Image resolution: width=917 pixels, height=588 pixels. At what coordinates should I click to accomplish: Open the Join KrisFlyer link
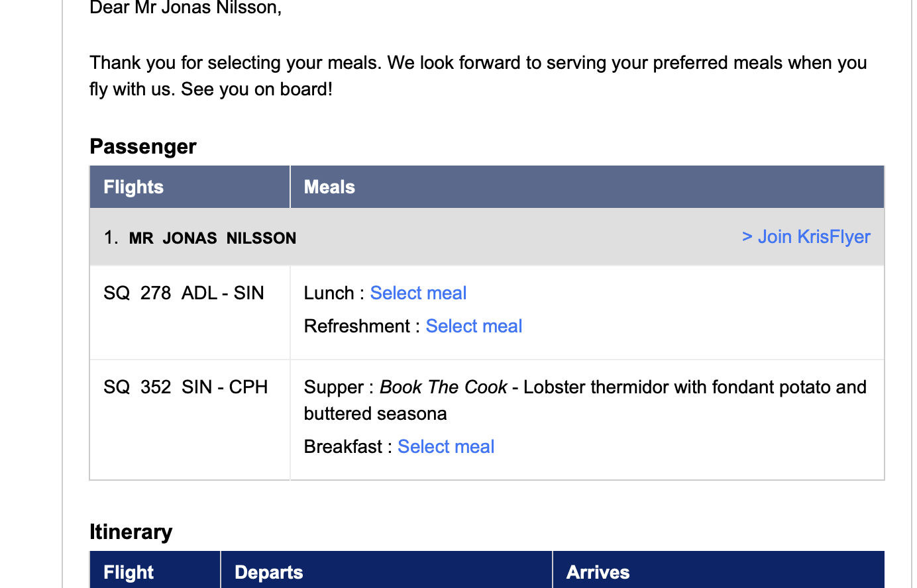point(806,236)
